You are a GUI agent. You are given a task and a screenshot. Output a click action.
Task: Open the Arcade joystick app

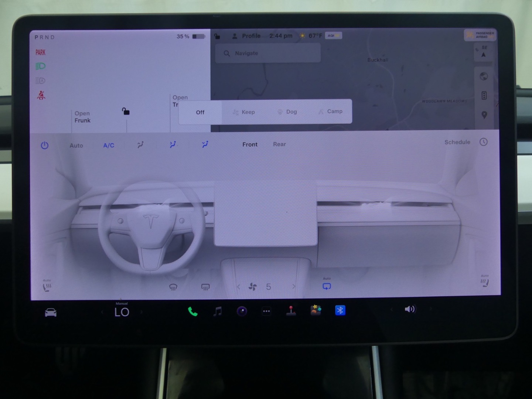(291, 311)
